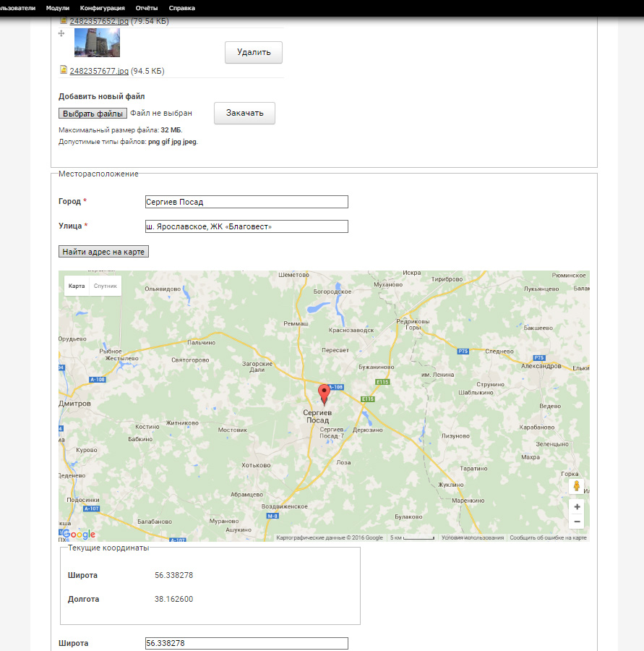The width and height of the screenshot is (644, 651).
Task: Open the Модули menu
Action: pos(58,8)
